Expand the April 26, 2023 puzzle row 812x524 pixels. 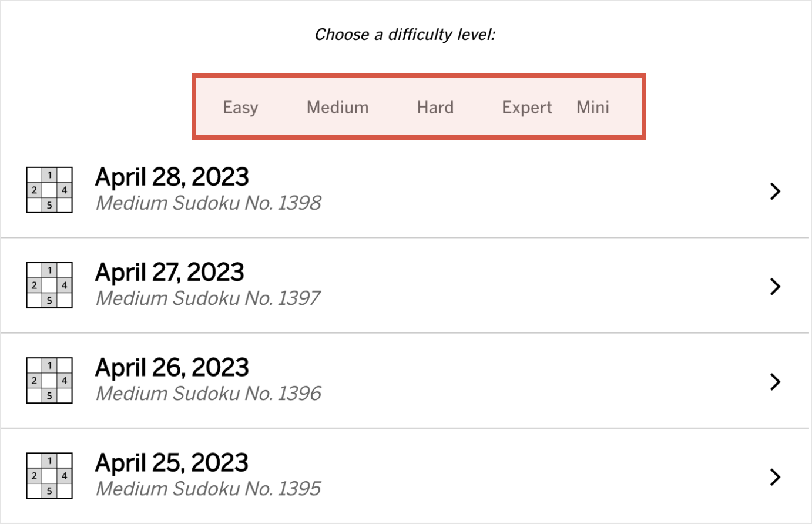776,381
